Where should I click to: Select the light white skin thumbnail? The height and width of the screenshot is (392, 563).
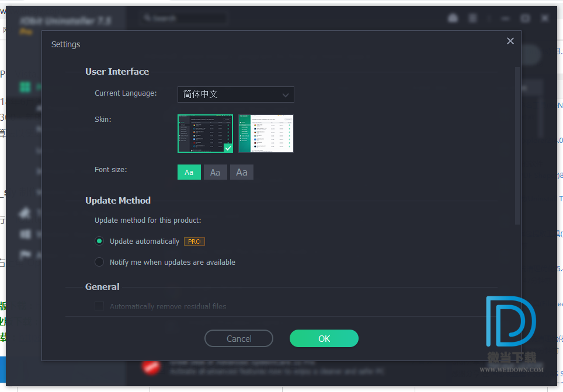[266, 134]
